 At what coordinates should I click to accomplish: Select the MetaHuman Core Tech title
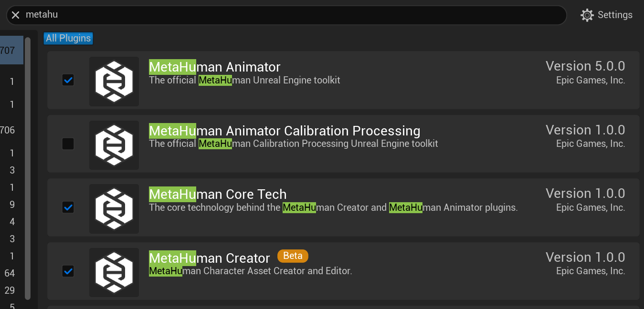click(218, 195)
